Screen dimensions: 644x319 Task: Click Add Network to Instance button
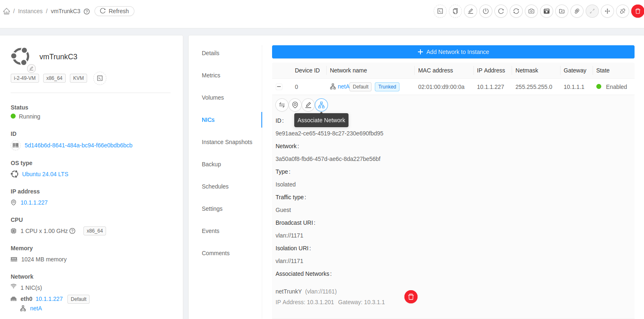point(453,52)
